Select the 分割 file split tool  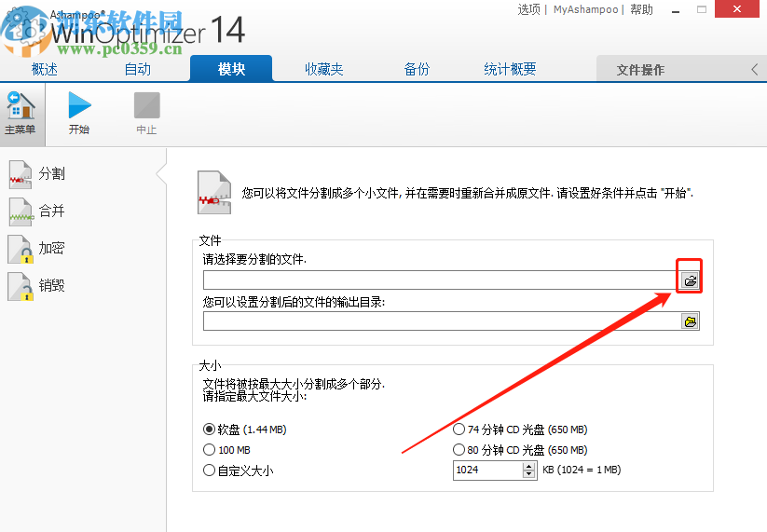tap(37, 174)
